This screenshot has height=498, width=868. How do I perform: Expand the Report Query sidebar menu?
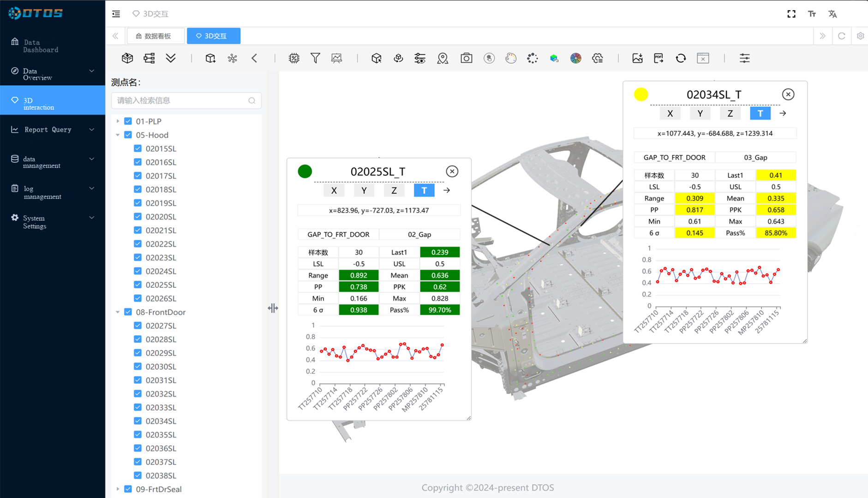click(53, 130)
